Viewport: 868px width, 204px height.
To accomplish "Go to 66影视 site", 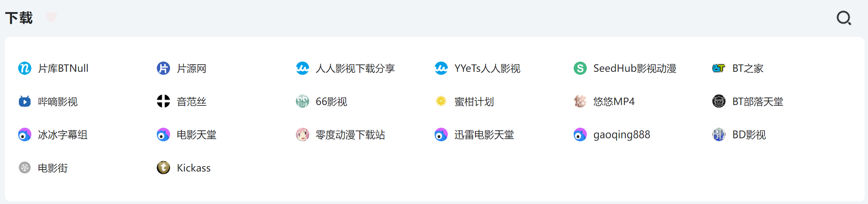I will click(331, 102).
